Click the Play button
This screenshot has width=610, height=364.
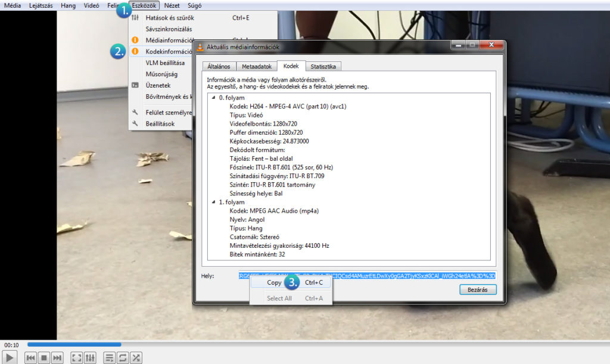10,357
